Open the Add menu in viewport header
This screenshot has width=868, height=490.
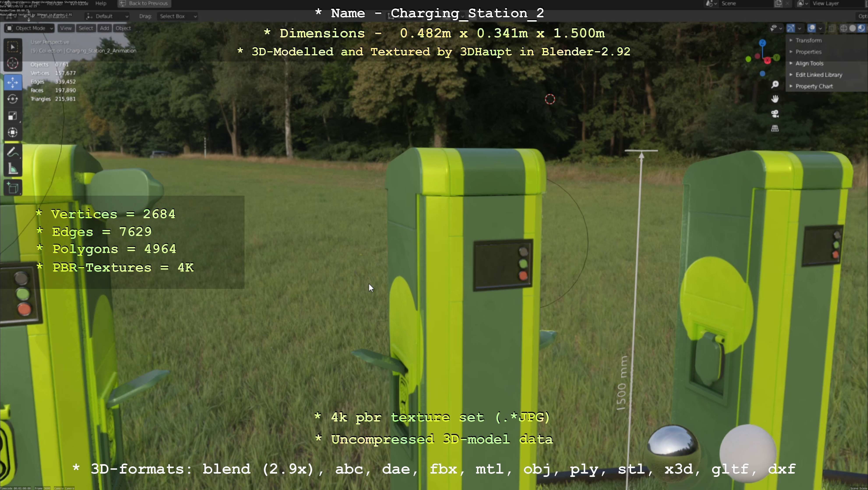[x=104, y=28]
